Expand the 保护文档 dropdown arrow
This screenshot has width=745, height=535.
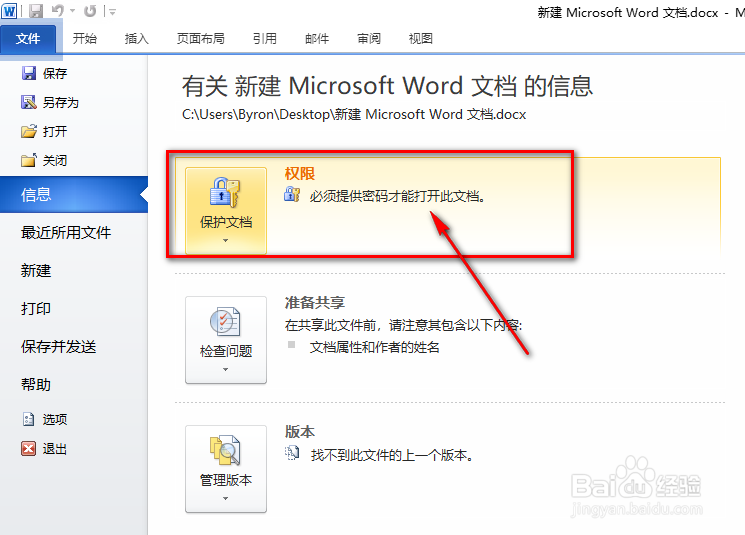click(226, 240)
